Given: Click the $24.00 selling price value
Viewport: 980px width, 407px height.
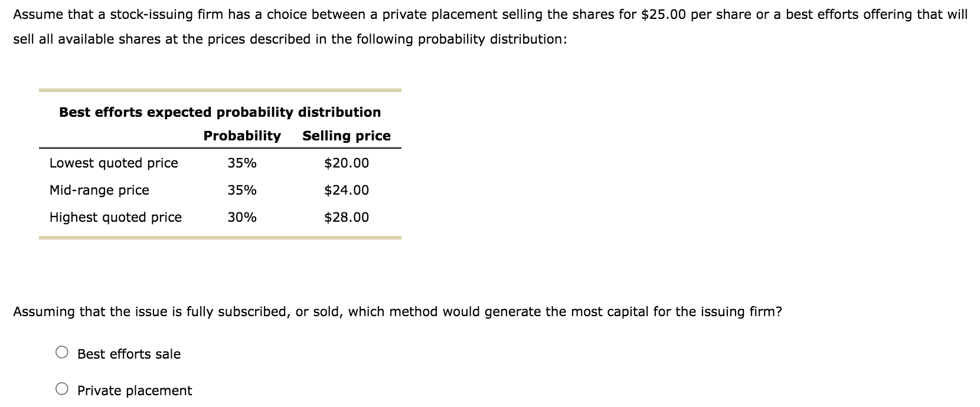Looking at the screenshot, I should click(x=346, y=190).
